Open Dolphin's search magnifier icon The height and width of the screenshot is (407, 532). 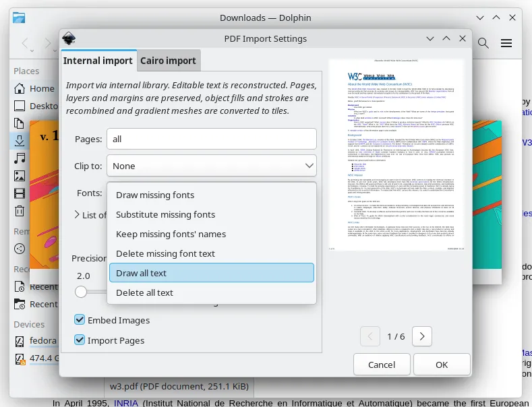coord(483,44)
